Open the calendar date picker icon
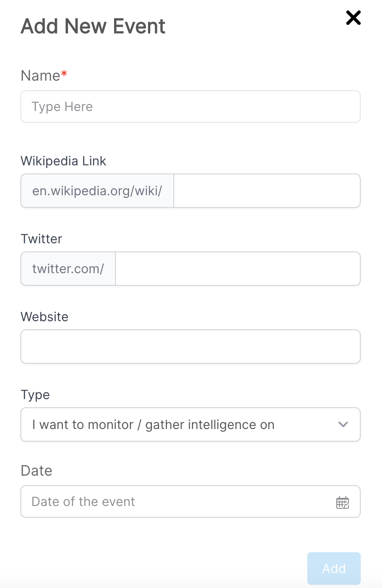The width and height of the screenshot is (382, 588). point(343,502)
